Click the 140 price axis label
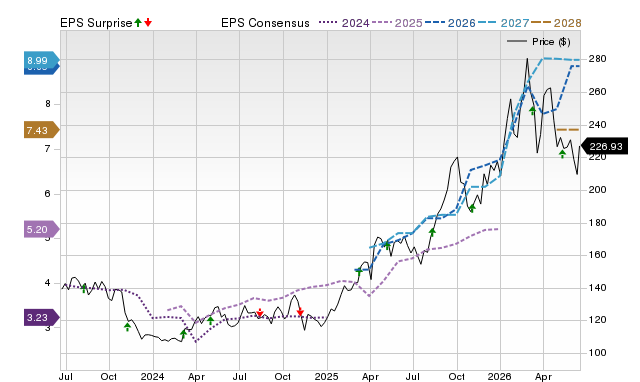Viewport: 640px width, 382px height. tap(597, 288)
